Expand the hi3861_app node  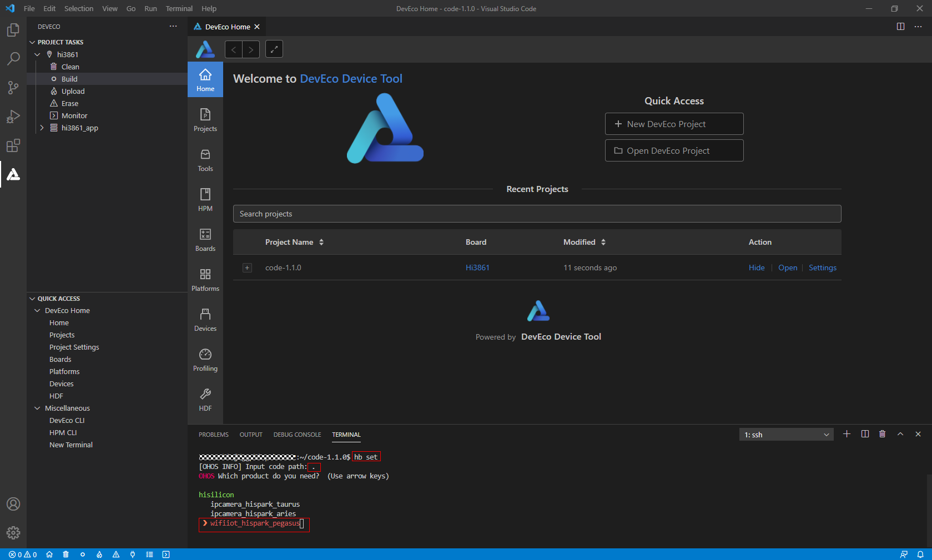[42, 128]
